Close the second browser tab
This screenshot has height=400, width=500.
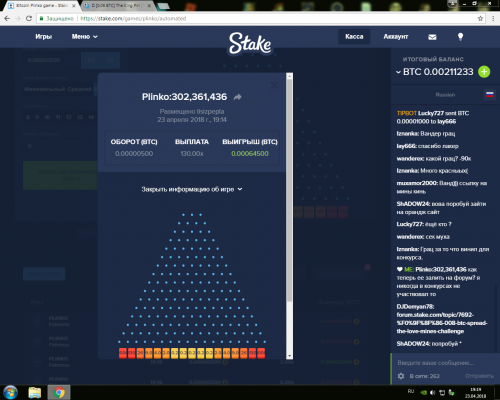(149, 6)
